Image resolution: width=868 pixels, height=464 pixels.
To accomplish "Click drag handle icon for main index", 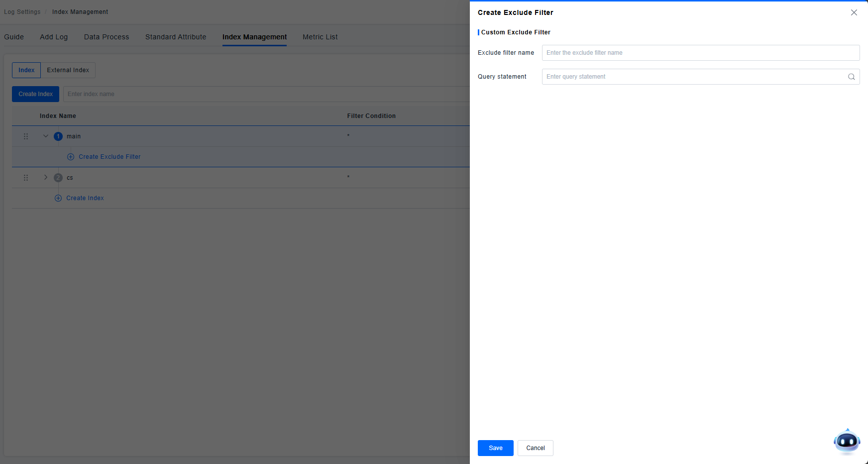I will tap(26, 136).
